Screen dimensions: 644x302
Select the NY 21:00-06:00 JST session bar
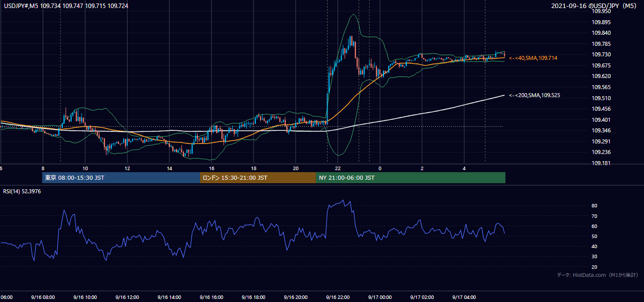411,178
